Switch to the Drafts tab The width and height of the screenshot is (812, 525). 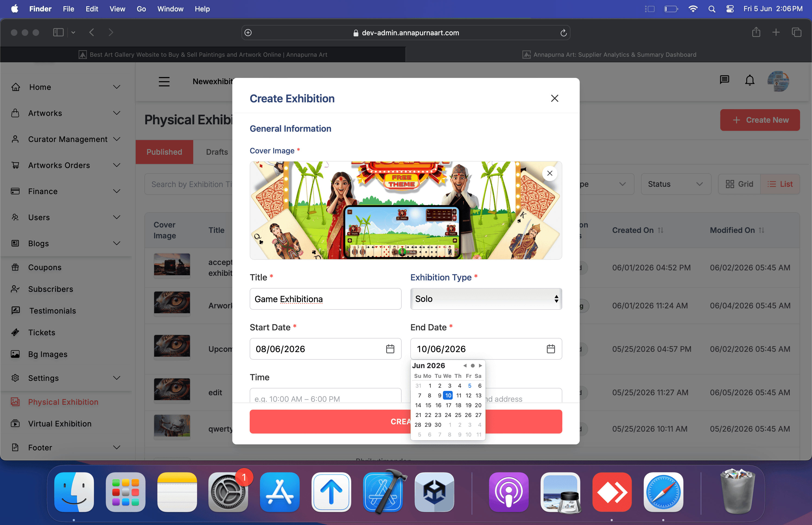pos(217,152)
